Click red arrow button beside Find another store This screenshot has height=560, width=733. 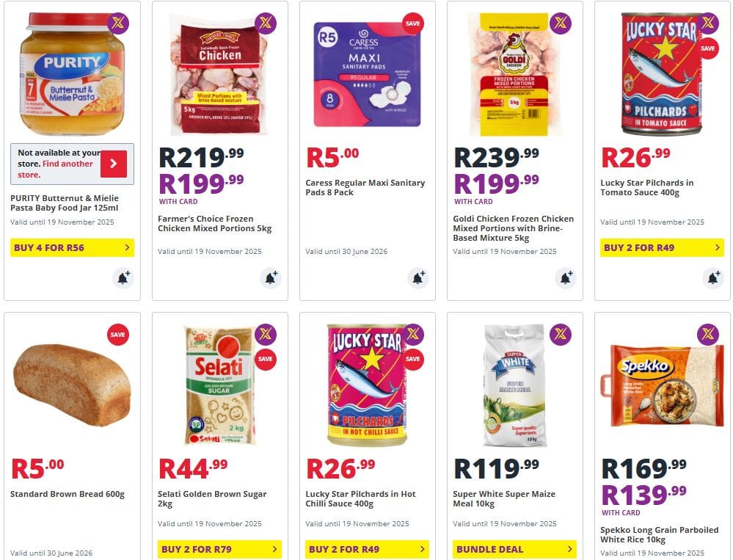[113, 164]
